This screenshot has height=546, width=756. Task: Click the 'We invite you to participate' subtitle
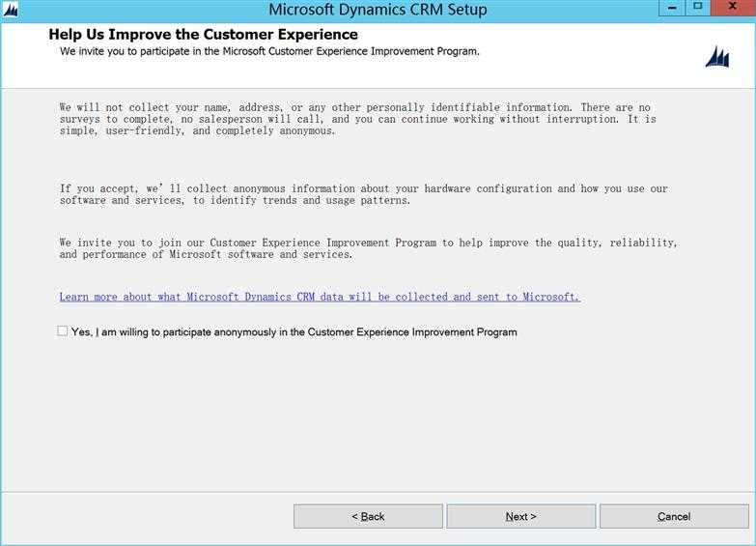(x=269, y=51)
